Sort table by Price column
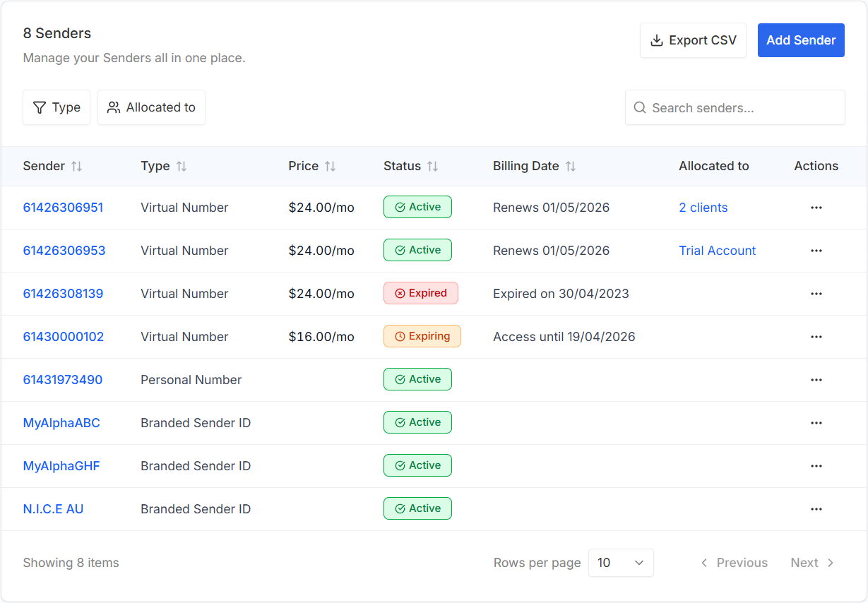 coord(312,166)
